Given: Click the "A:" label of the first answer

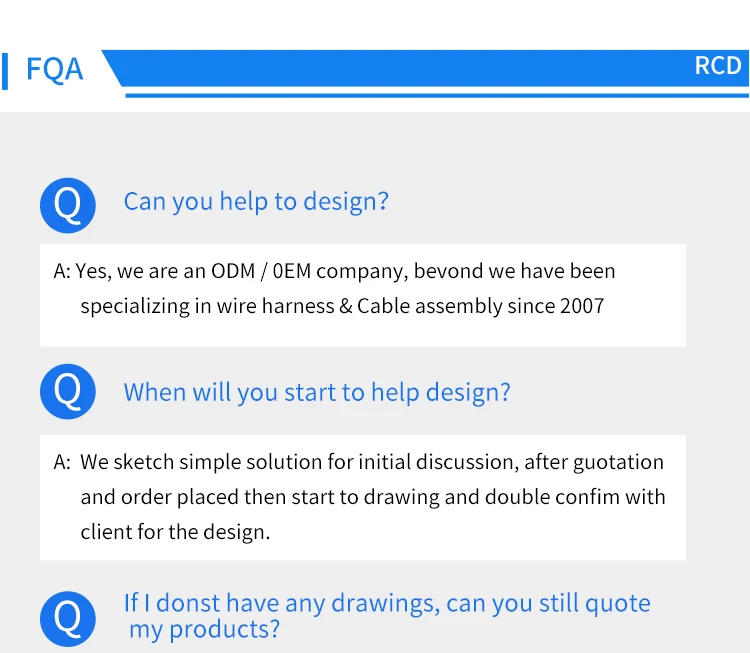Looking at the screenshot, I should [x=62, y=271].
